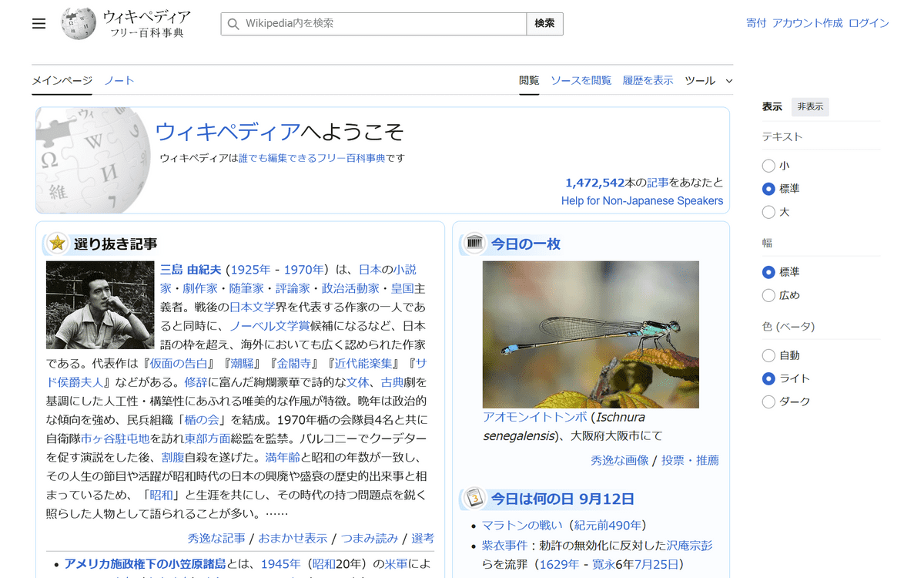
Task: Switch to the ノート tab
Action: click(119, 80)
